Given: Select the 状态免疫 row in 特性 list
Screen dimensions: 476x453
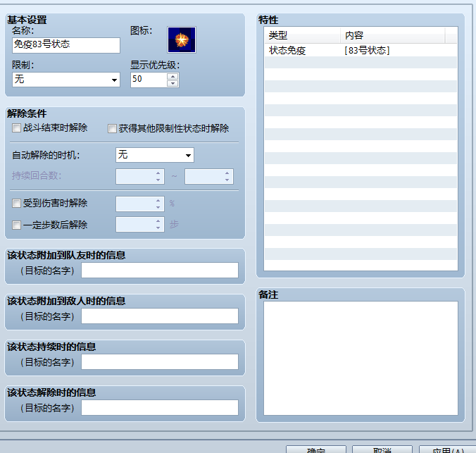Looking at the screenshot, I should click(x=361, y=50).
